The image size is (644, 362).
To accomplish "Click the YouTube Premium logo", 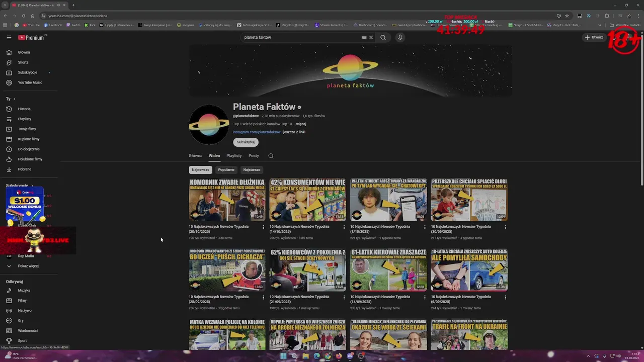I will [31, 37].
